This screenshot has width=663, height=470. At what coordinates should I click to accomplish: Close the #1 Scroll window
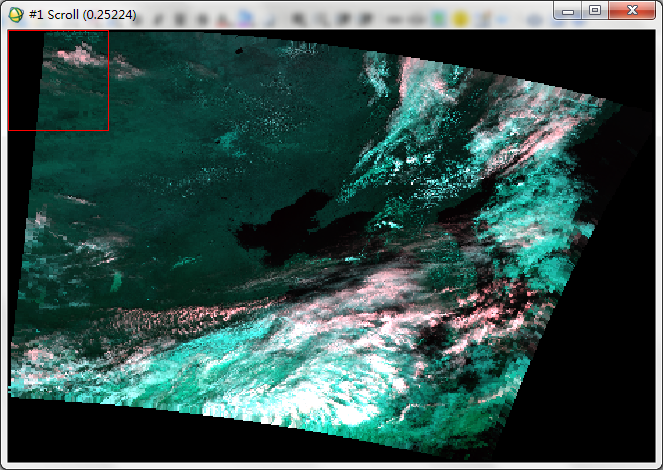click(x=630, y=10)
